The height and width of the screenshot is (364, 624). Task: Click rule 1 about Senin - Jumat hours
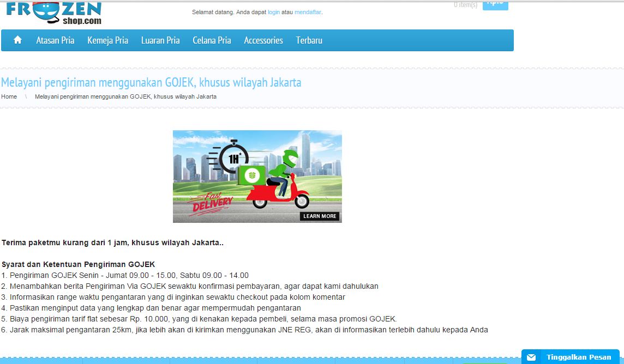pos(125,275)
